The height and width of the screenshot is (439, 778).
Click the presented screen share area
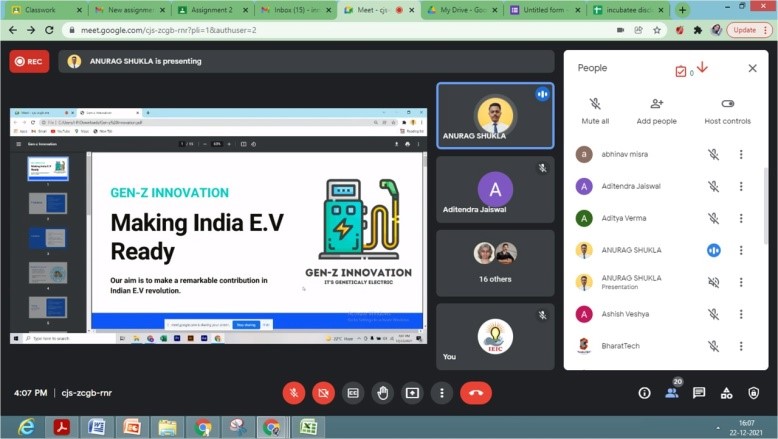(x=218, y=226)
